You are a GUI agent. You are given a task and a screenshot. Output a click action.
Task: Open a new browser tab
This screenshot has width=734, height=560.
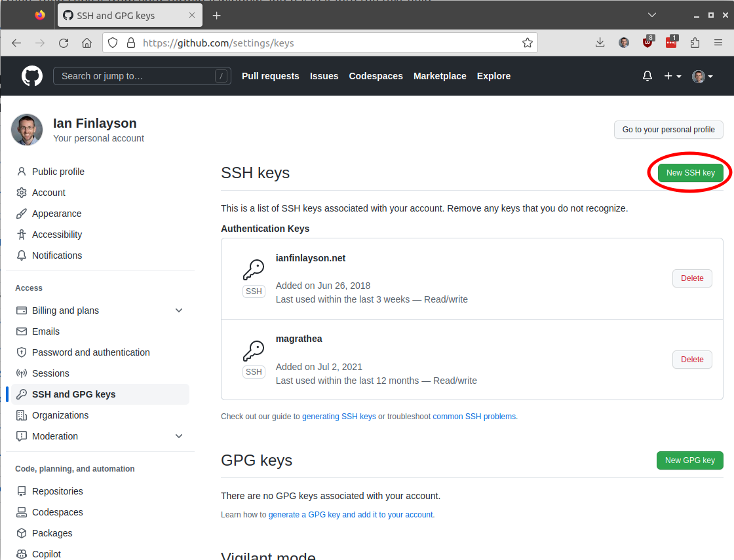pos(216,16)
